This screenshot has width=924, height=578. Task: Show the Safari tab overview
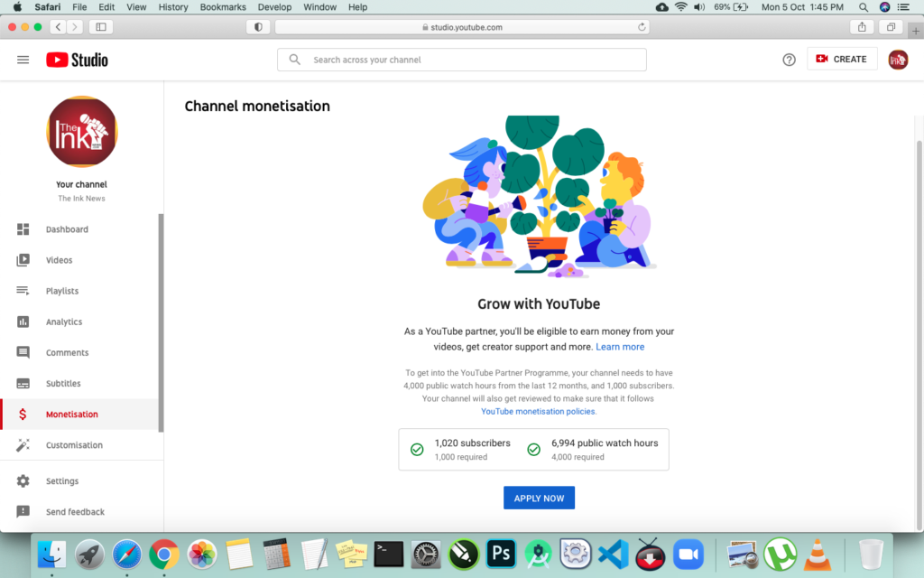coord(891,27)
